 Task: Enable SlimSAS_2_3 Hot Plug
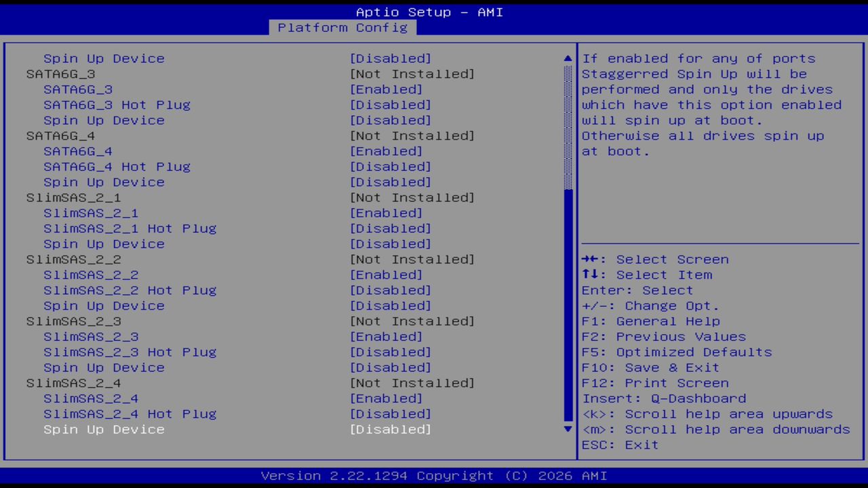(130, 352)
